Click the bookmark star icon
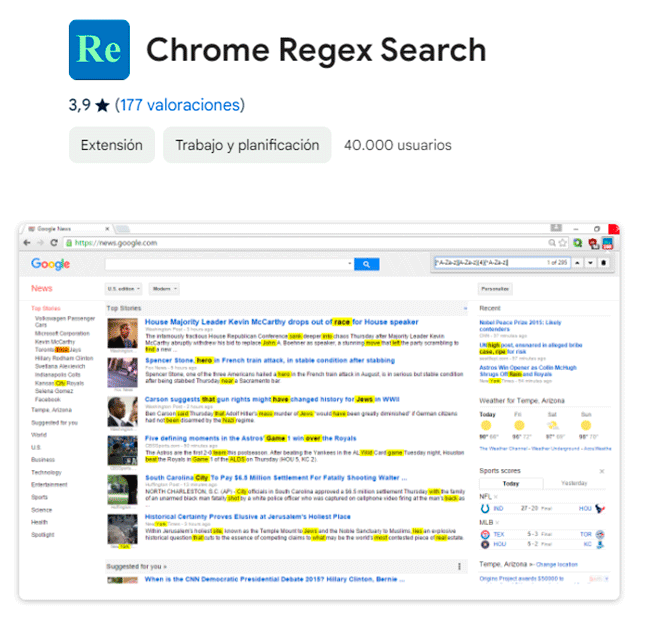 pyautogui.click(x=563, y=243)
